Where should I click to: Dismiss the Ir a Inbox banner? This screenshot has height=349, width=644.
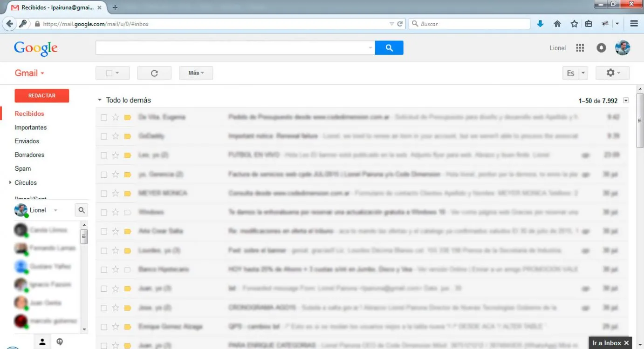coord(626,343)
